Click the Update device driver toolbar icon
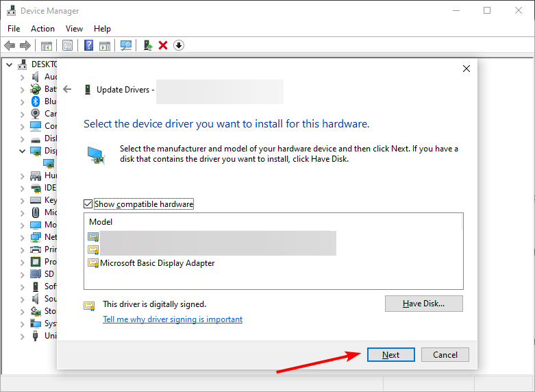The width and height of the screenshot is (535, 392). (x=148, y=45)
